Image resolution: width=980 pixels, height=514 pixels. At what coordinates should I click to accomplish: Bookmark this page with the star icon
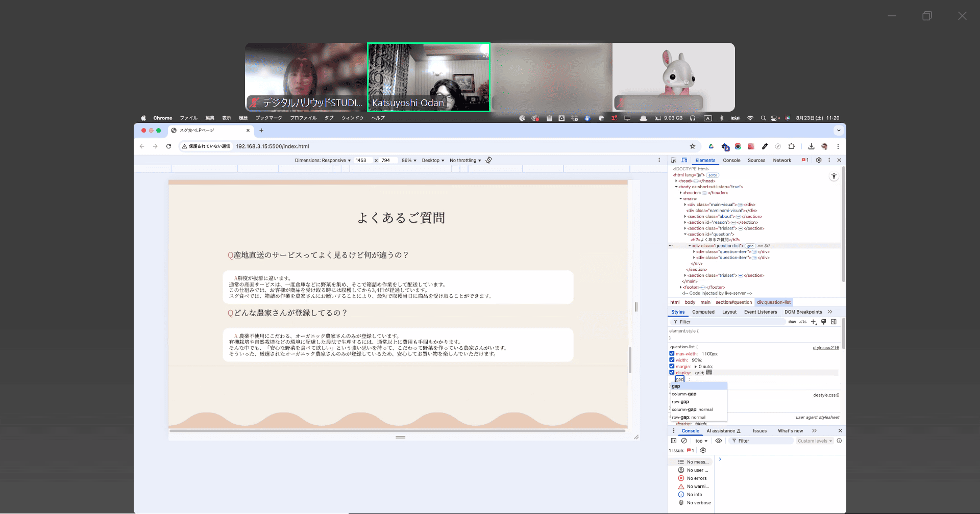pyautogui.click(x=693, y=146)
